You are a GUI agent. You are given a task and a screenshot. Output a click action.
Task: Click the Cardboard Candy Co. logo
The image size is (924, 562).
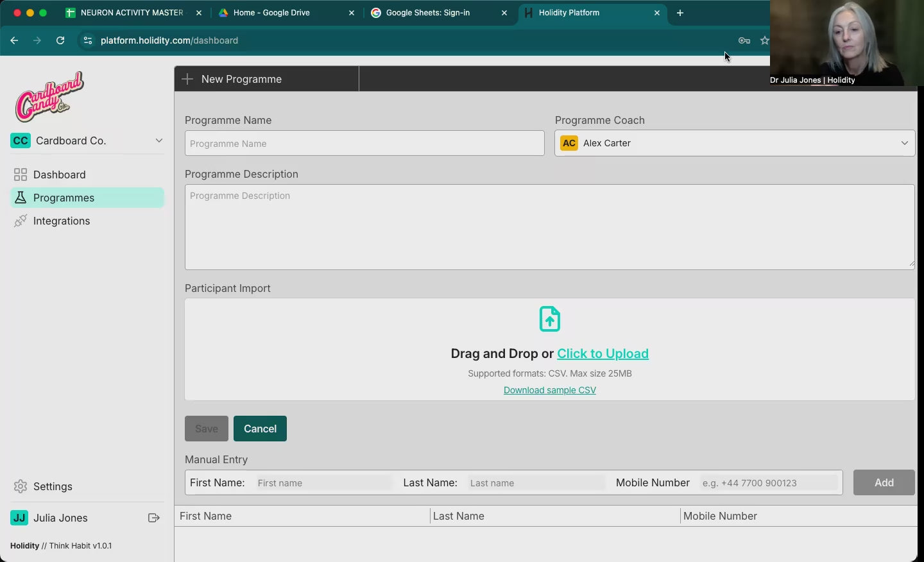point(50,97)
